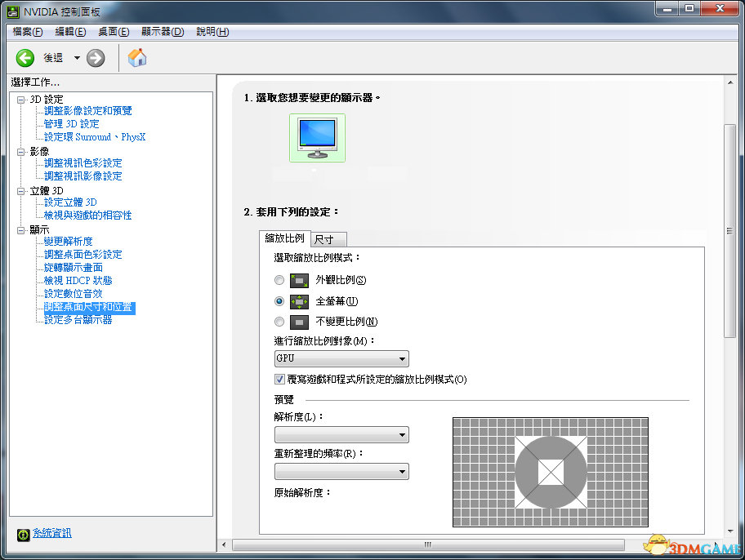Open 調整視訊色彩設定 in the tree
Screen dimensions: 745x560
point(83,163)
